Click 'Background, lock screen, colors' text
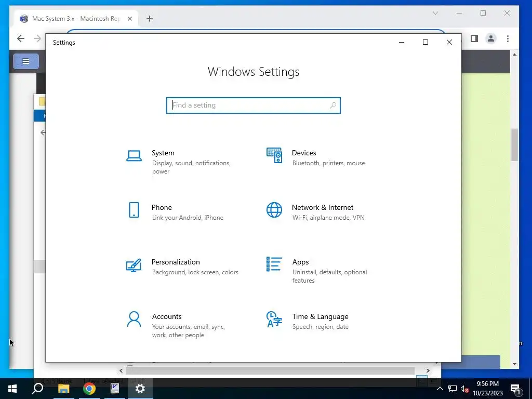The width and height of the screenshot is (532, 399). pos(195,272)
